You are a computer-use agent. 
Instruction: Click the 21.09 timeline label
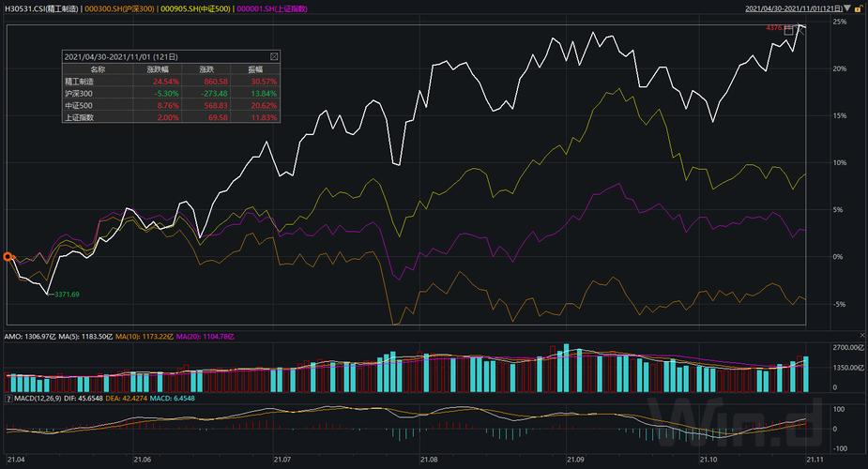pos(575,459)
